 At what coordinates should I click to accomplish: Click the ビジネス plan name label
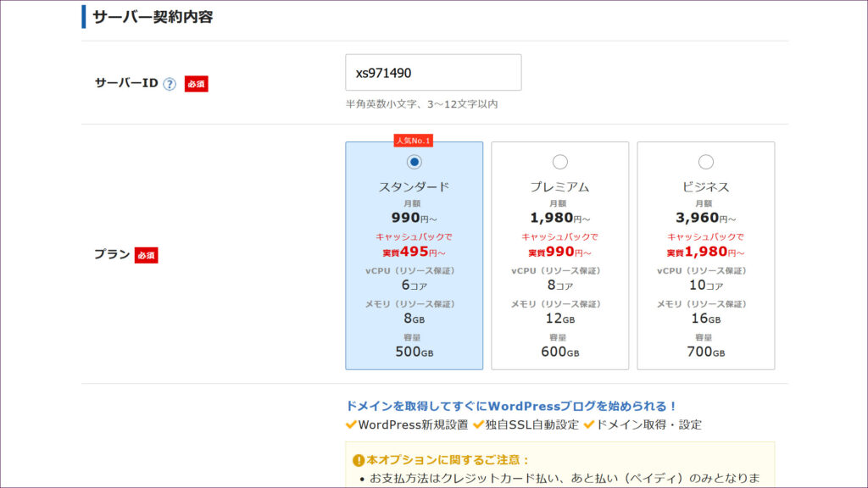tap(706, 187)
